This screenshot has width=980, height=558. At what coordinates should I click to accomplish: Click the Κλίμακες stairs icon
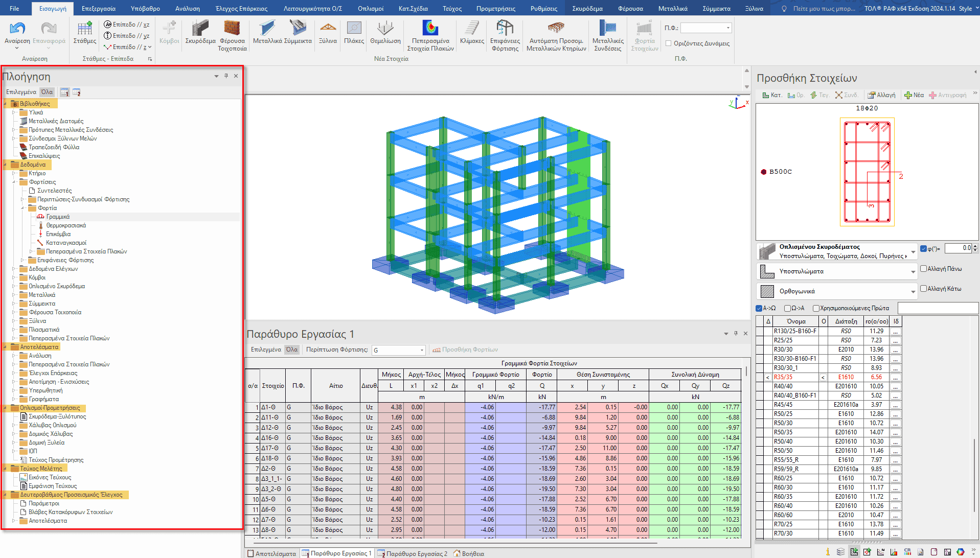[x=472, y=32]
